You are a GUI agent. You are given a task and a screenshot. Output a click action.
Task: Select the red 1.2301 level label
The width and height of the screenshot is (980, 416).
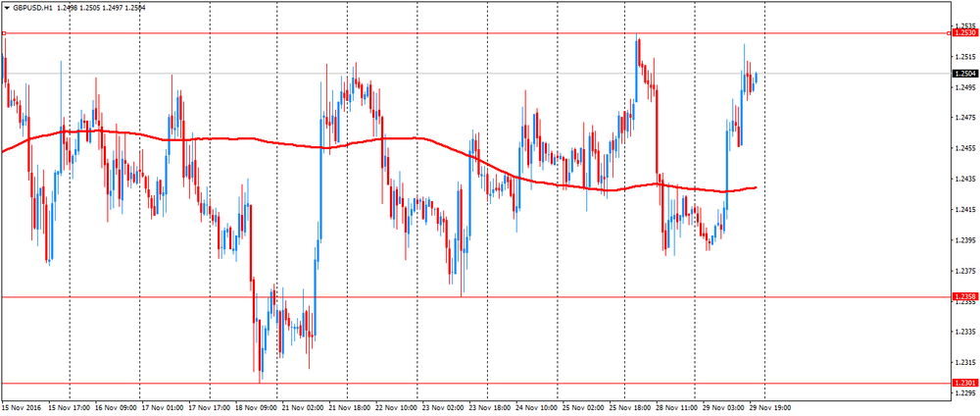tap(965, 383)
